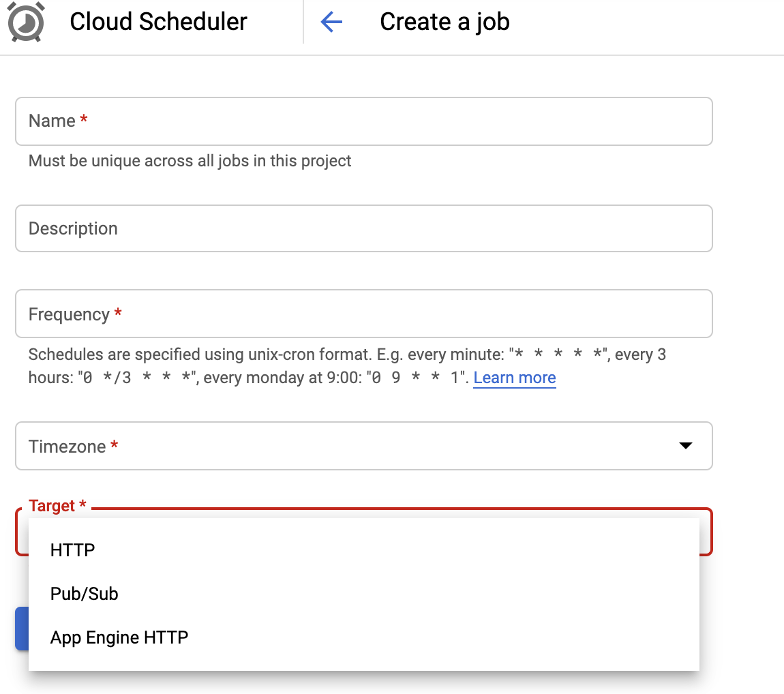Go back using the blue arrow
The image size is (784, 694).
[331, 22]
